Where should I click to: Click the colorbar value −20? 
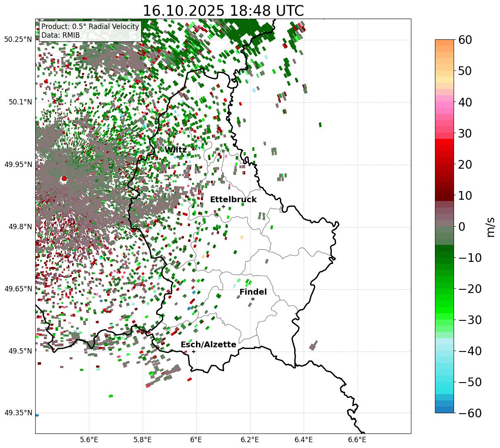470,288
